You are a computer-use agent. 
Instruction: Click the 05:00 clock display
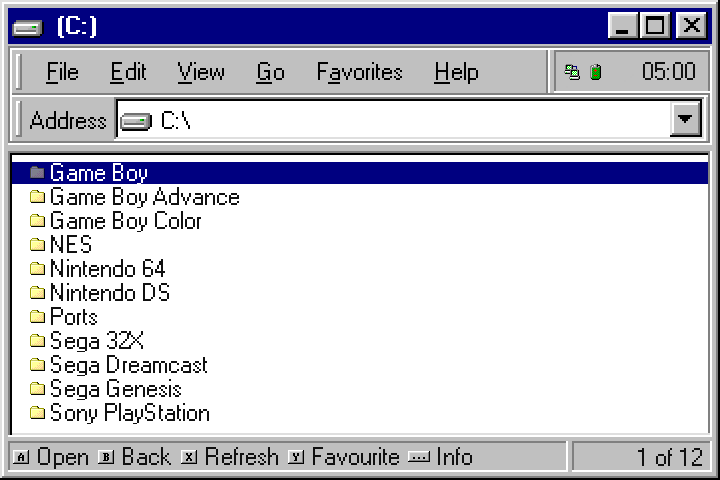tap(669, 72)
